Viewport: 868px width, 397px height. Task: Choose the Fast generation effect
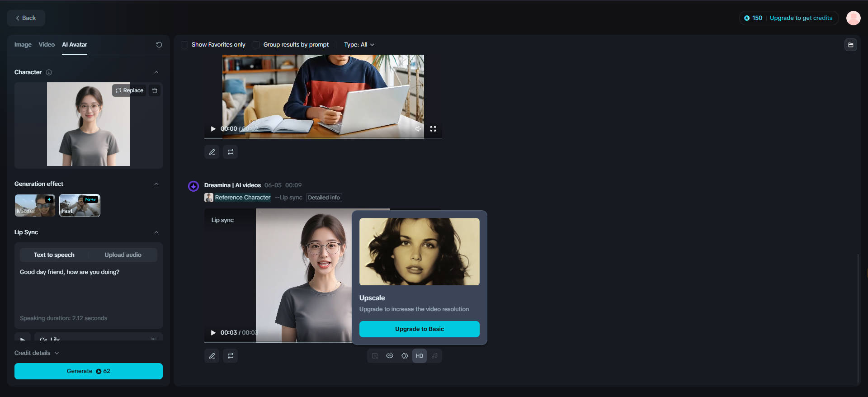coord(80,205)
